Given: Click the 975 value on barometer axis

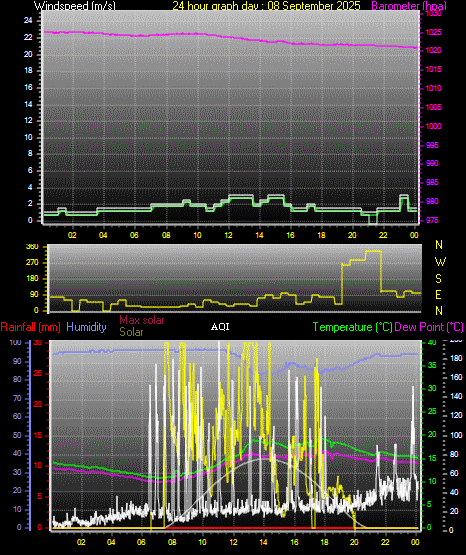Looking at the screenshot, I should tap(432, 220).
